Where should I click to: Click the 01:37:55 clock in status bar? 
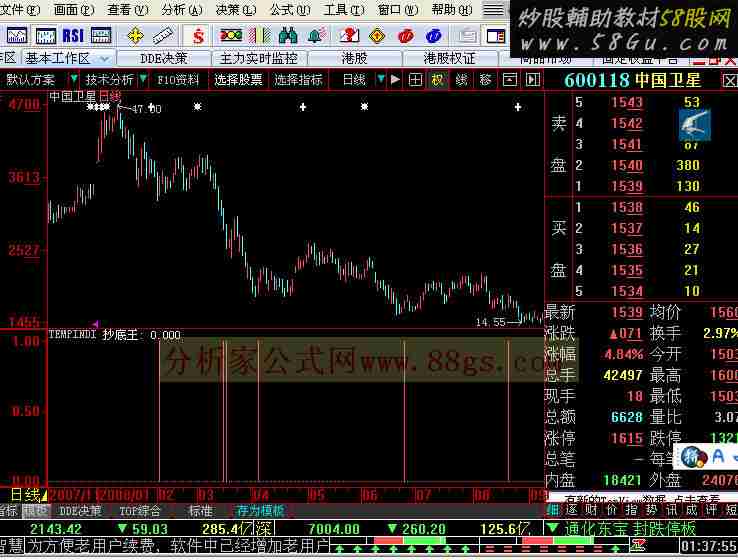[x=708, y=546]
